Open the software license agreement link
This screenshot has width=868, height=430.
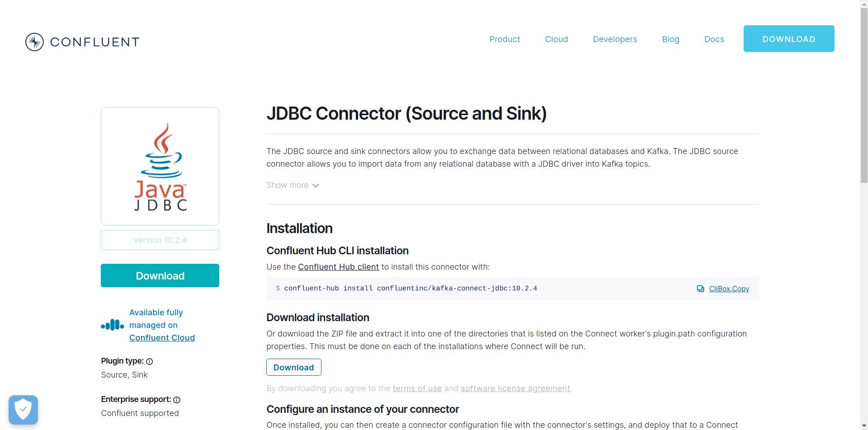pos(515,388)
